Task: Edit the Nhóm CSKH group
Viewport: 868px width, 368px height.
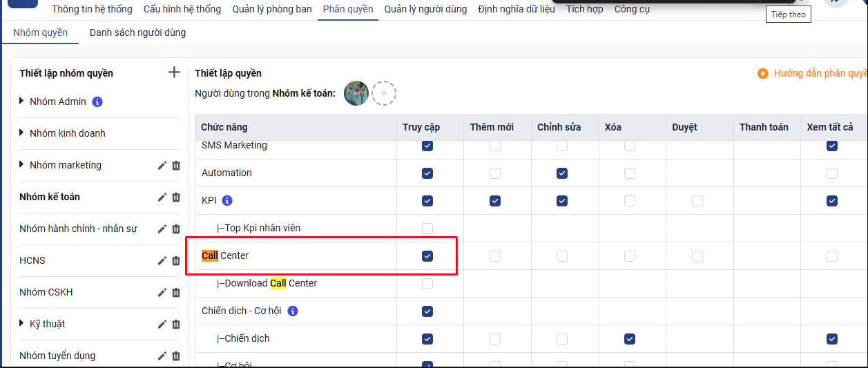Action: 162,292
